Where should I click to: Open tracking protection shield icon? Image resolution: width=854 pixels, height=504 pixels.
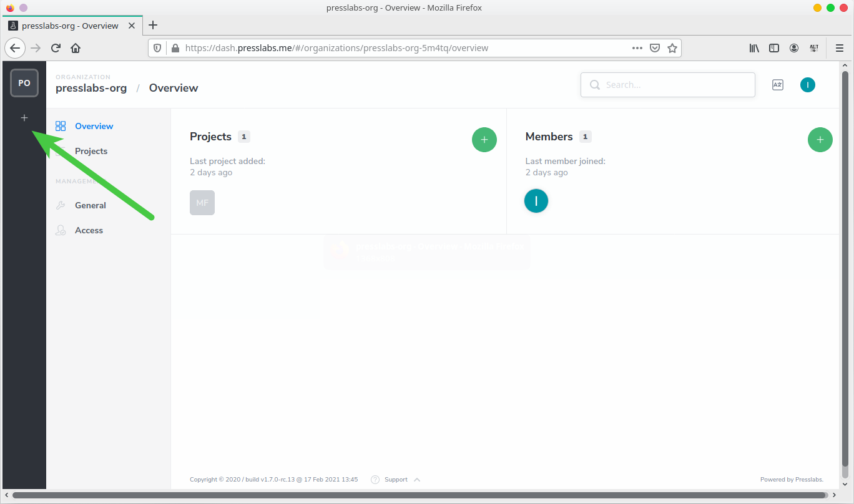[157, 48]
